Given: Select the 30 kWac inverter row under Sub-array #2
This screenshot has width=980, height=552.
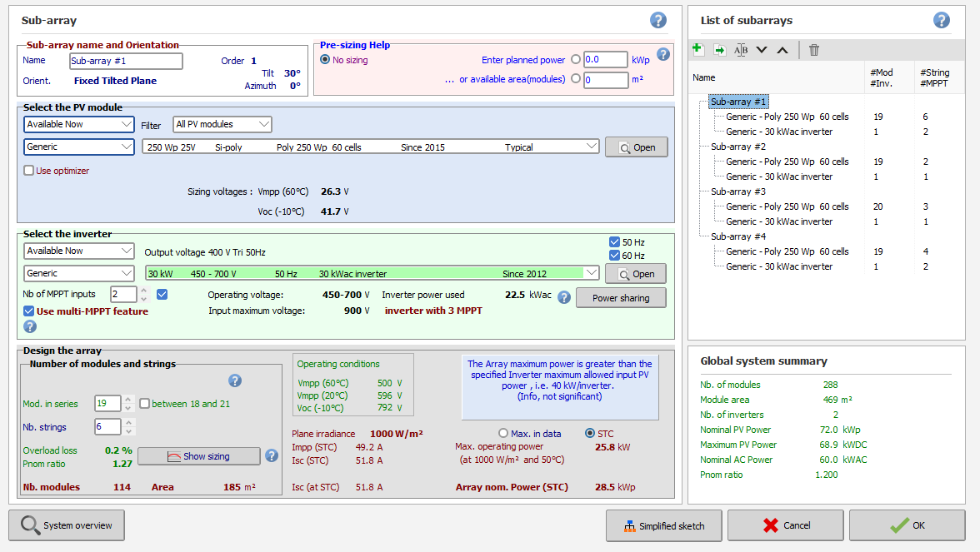Looking at the screenshot, I should (x=778, y=177).
